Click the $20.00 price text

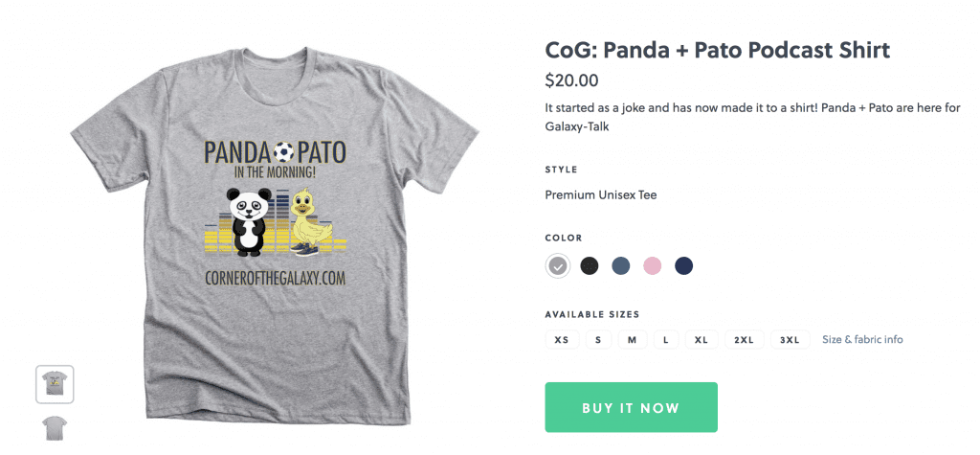pyautogui.click(x=571, y=80)
